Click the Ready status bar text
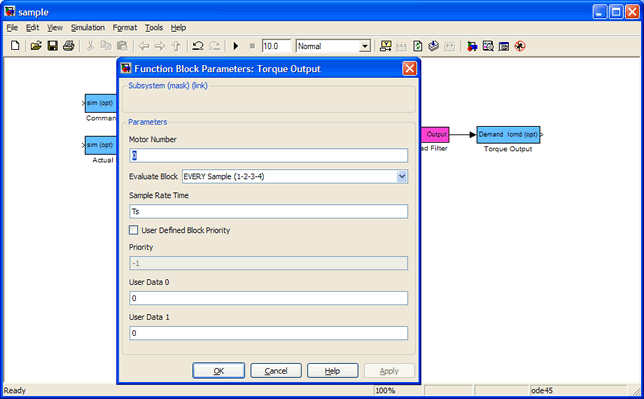The image size is (644, 399). click(15, 390)
